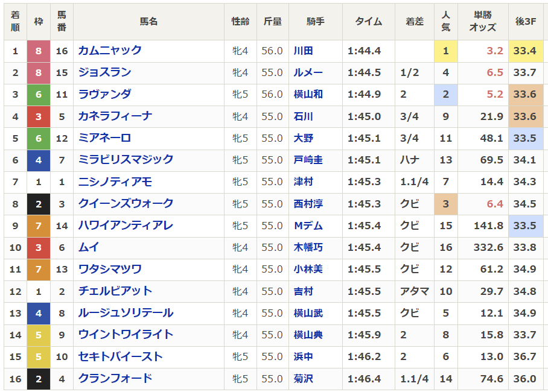Open horse ウイントワイライト page
The width and height of the screenshot is (548, 392).
[126, 335]
